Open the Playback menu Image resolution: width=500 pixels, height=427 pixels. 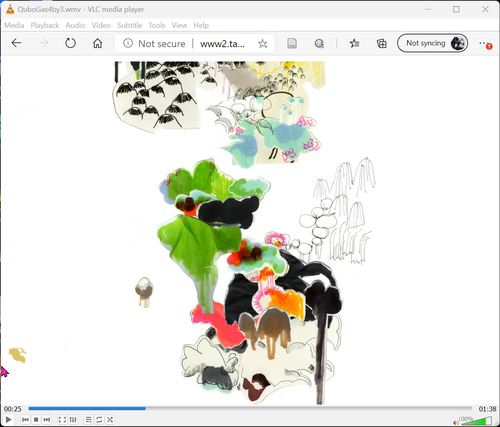(x=45, y=25)
